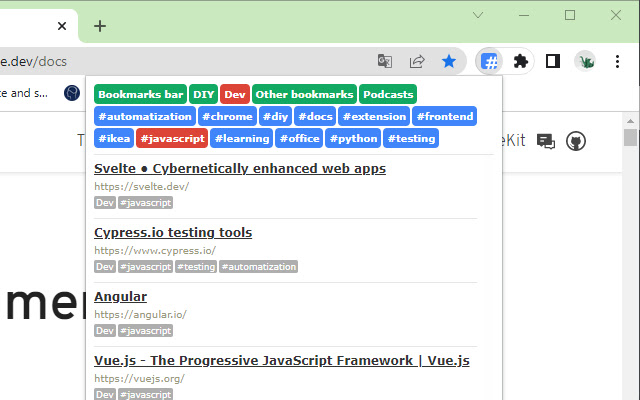The height and width of the screenshot is (400, 640).
Task: Click the share page icon
Action: (417, 62)
